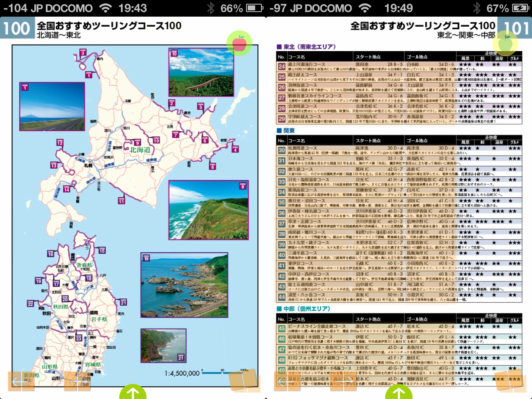Image resolution: width=532 pixels, height=399 pixels.
Task: Tap course 23 marker on the Tohoku map
Action: click(79, 338)
